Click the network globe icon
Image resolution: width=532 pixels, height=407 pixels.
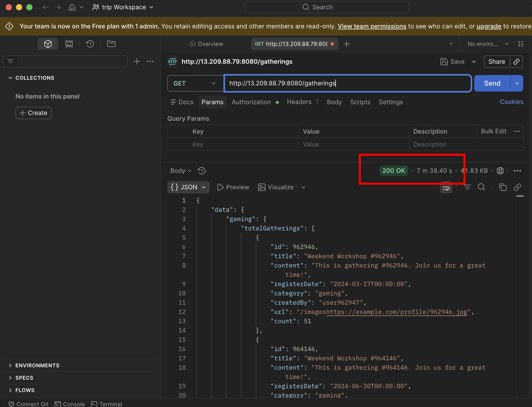tap(500, 171)
